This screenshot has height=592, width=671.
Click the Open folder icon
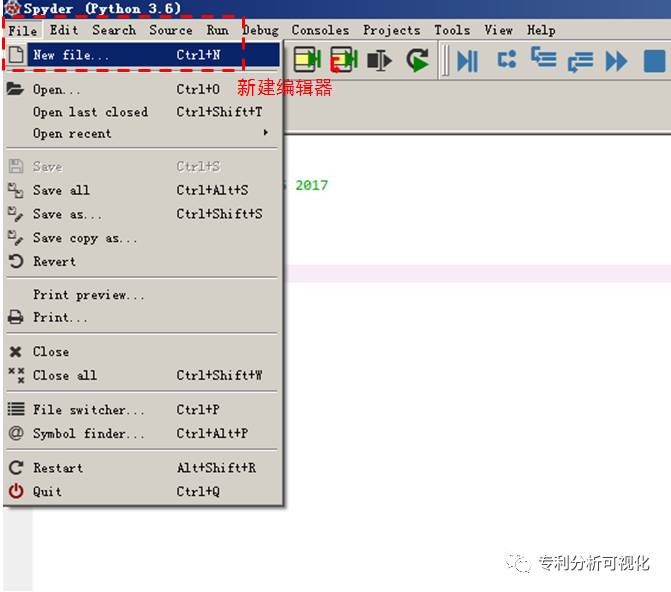[15, 89]
